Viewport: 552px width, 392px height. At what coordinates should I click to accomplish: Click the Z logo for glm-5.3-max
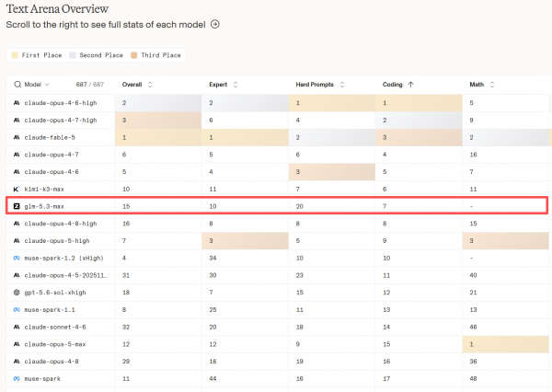click(x=17, y=206)
